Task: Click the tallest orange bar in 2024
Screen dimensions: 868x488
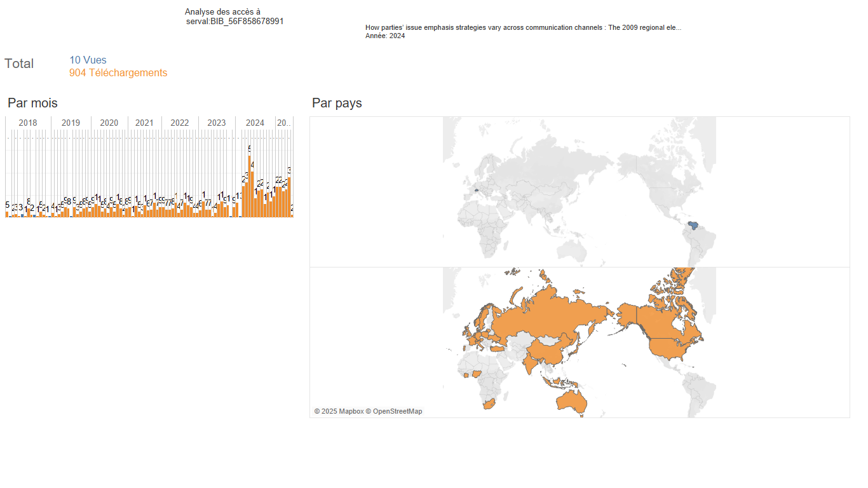Action: point(250,186)
